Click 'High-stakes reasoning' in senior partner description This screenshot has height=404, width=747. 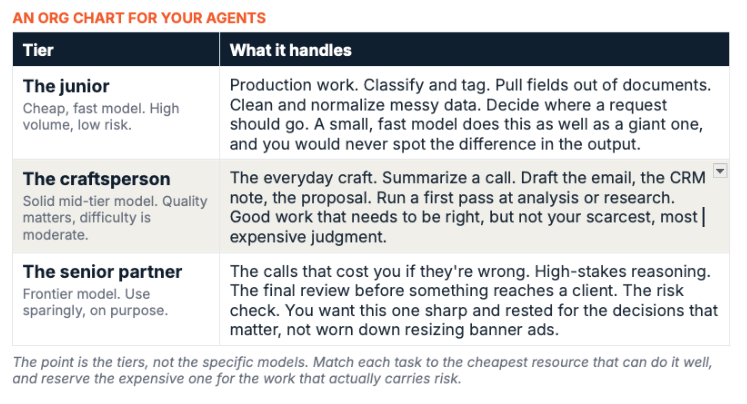[622, 272]
